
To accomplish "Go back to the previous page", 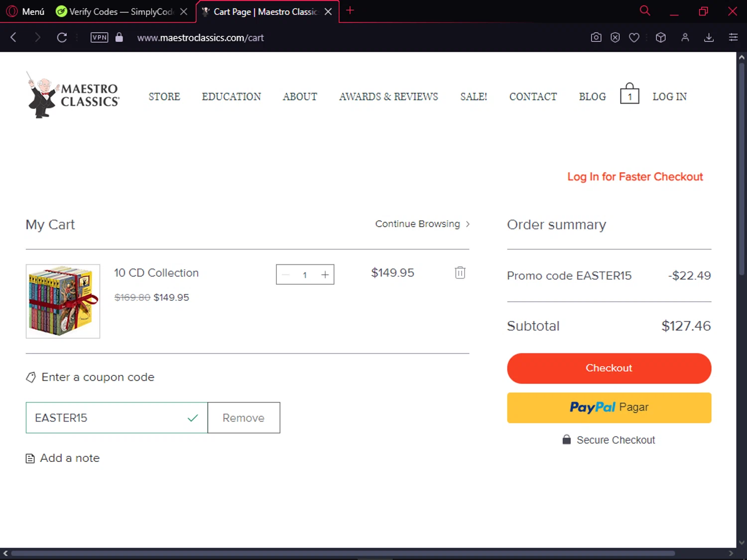I will tap(13, 37).
